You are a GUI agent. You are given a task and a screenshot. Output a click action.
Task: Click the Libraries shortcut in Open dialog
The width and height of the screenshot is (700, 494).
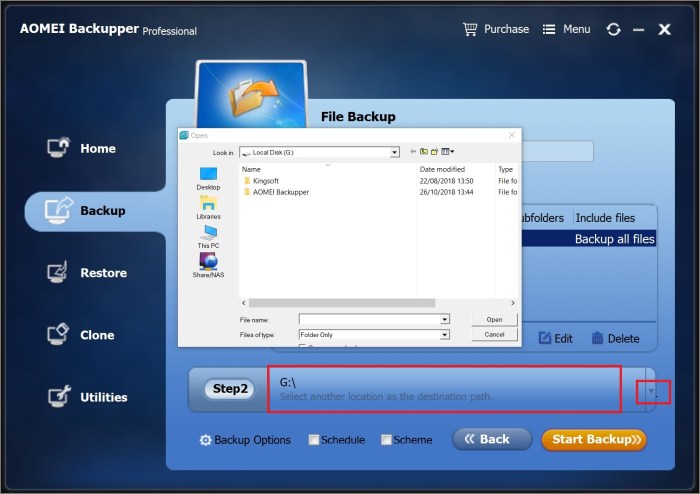tap(208, 208)
